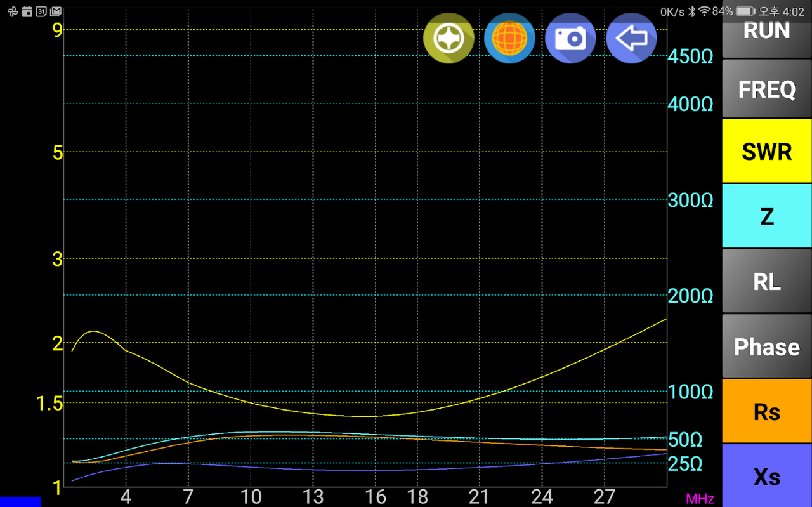This screenshot has height=507, width=812.
Task: Enable the Phase trace
Action: [x=767, y=346]
